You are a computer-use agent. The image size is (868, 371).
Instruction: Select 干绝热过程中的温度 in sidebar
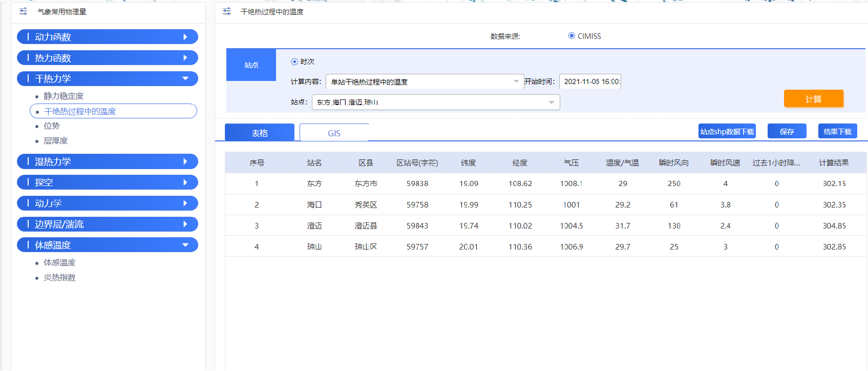point(113,111)
